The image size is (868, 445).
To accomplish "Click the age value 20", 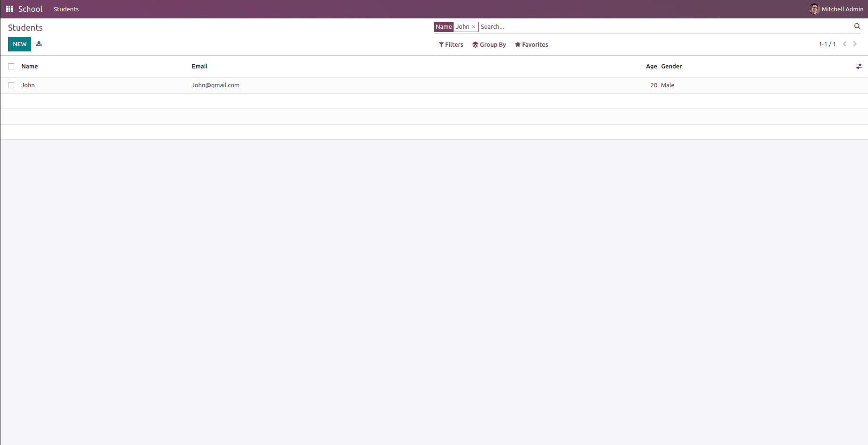I will pos(653,85).
